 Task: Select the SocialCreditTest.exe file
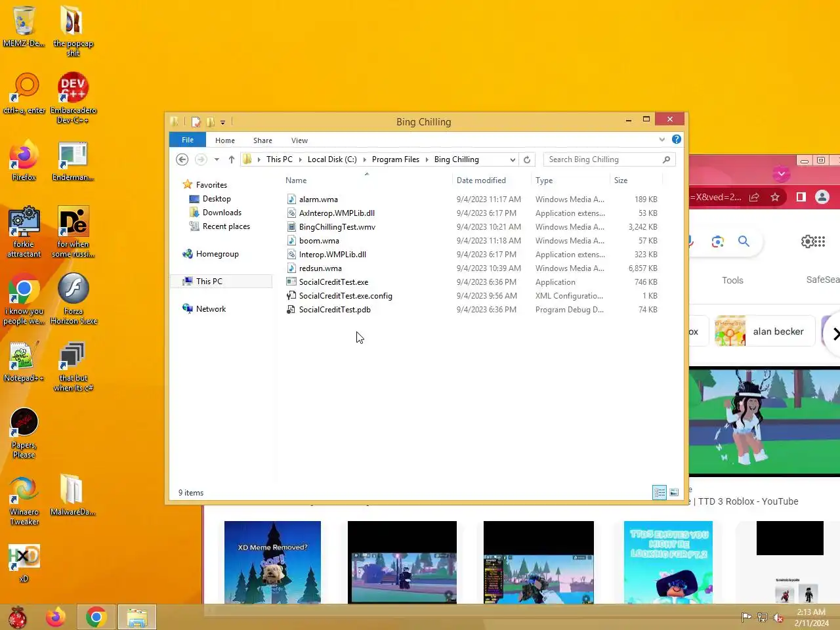coord(333,282)
